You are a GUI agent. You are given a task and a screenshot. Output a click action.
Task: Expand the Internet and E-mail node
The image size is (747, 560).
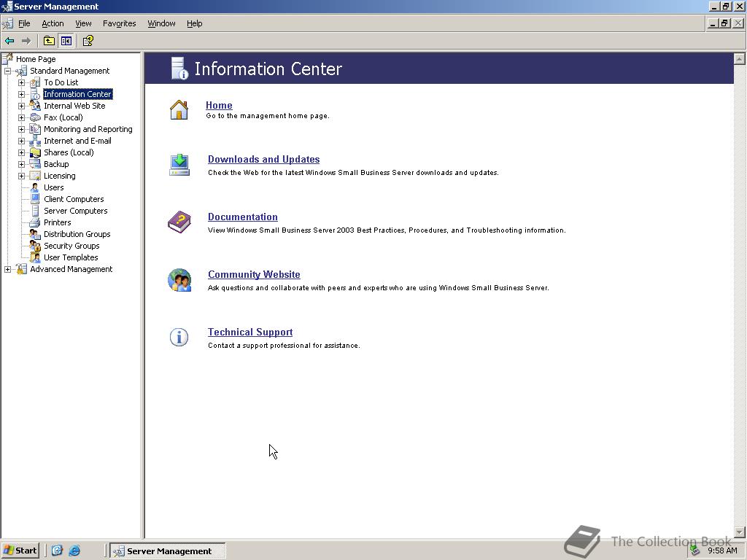[x=21, y=141]
